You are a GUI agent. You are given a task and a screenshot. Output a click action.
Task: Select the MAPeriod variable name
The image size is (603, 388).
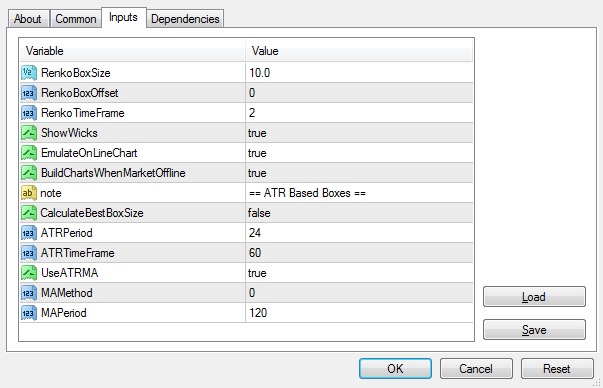[x=63, y=313]
